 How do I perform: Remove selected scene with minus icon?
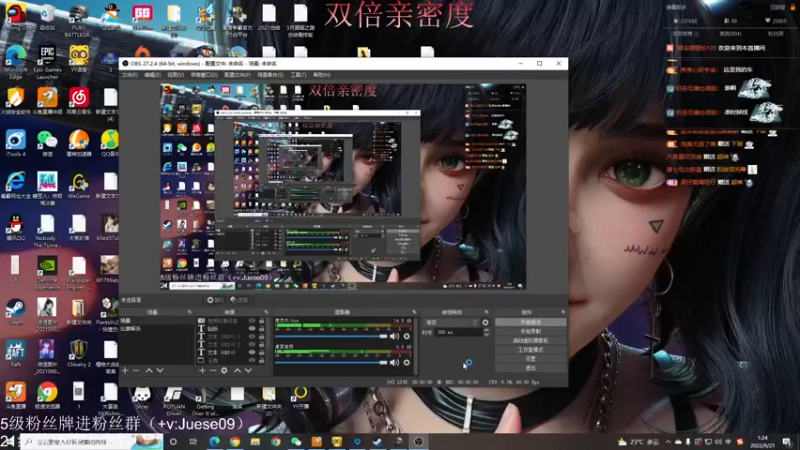[x=136, y=370]
